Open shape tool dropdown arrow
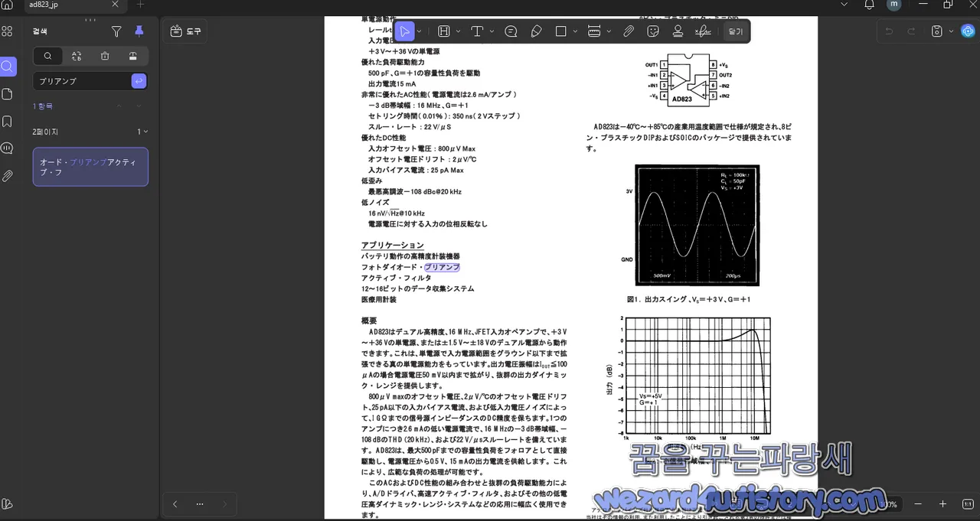Viewport: 980px width, 521px height. coord(574,31)
